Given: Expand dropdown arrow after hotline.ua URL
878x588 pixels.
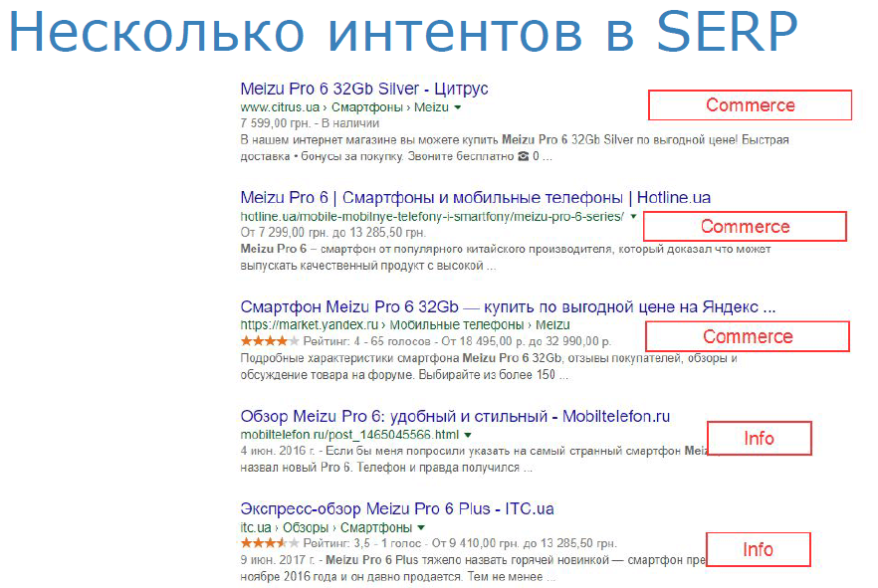Looking at the screenshot, I should pos(633,217).
